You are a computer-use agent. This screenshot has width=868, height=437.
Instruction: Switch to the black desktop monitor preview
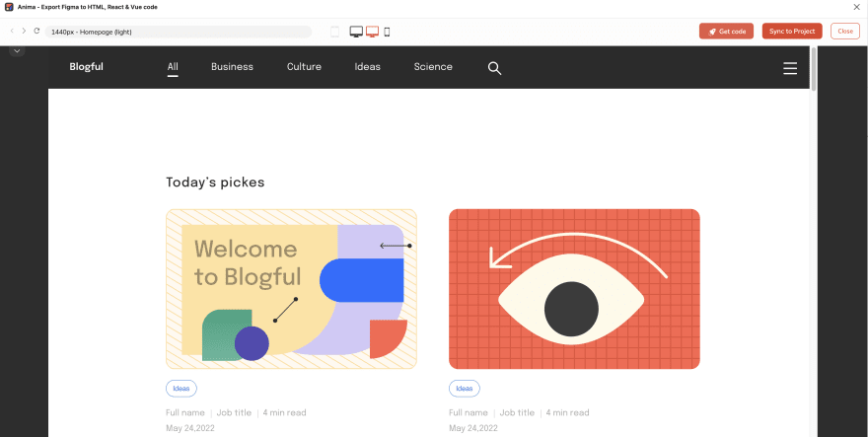click(356, 32)
